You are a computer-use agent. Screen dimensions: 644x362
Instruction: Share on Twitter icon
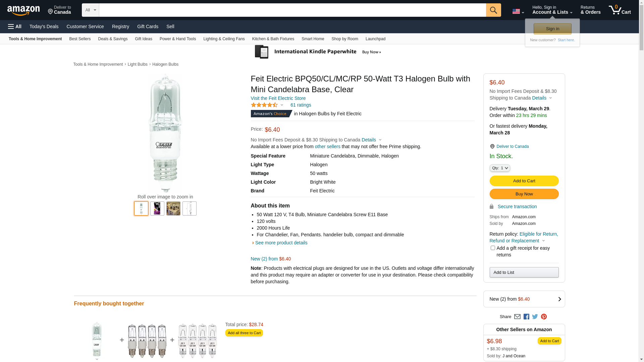[x=535, y=317]
